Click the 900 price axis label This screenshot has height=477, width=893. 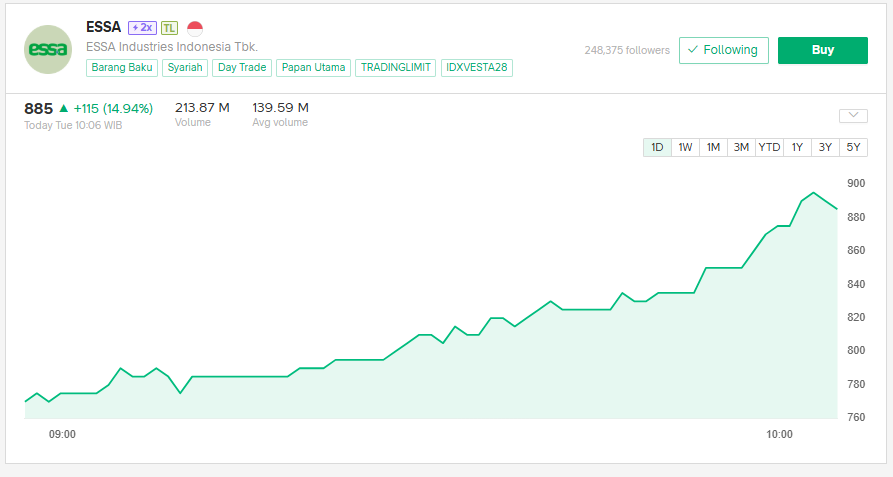click(856, 183)
